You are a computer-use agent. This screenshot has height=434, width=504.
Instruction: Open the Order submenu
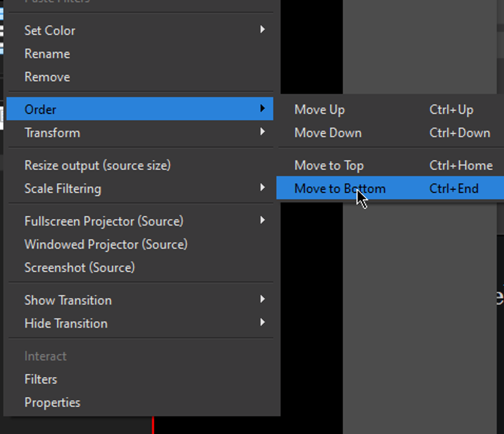click(x=140, y=109)
